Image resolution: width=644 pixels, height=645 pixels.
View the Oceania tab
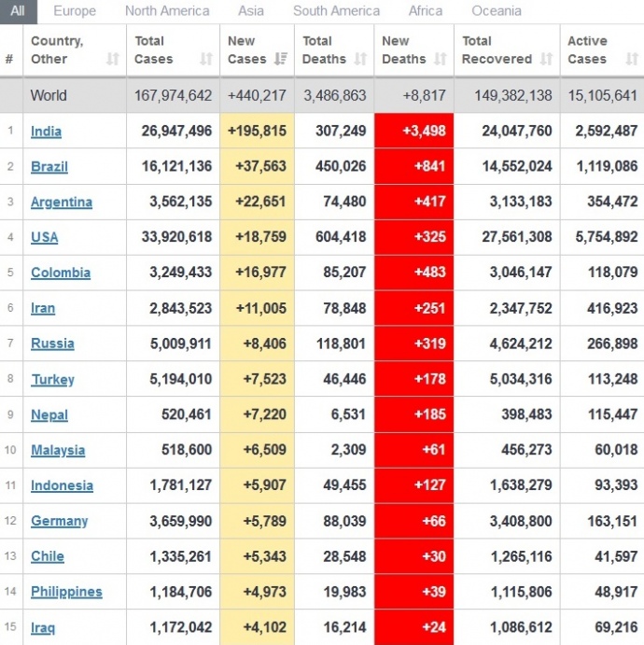pyautogui.click(x=497, y=11)
